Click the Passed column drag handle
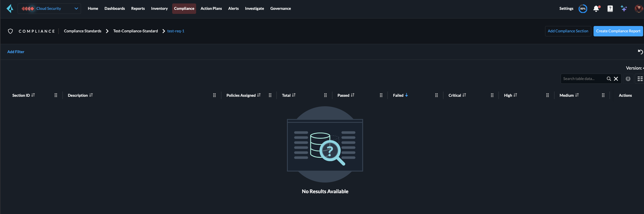 (x=381, y=95)
